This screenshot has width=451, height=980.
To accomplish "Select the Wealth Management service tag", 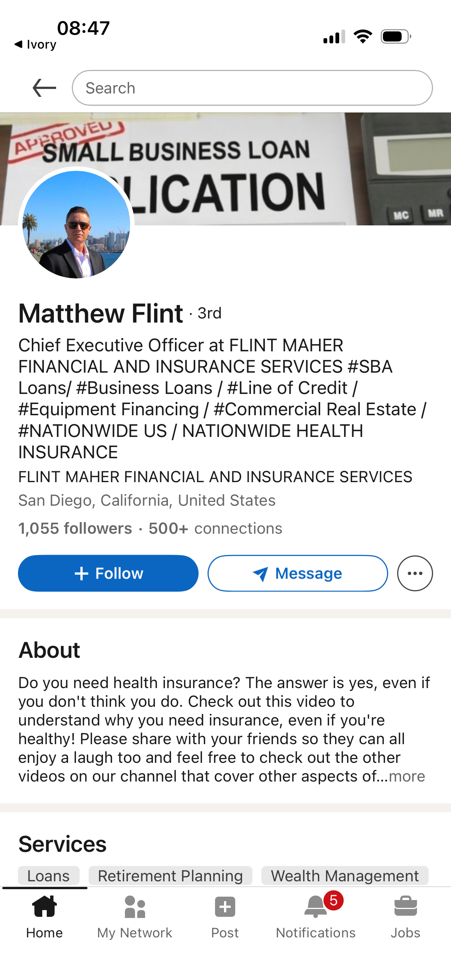I will click(x=345, y=876).
